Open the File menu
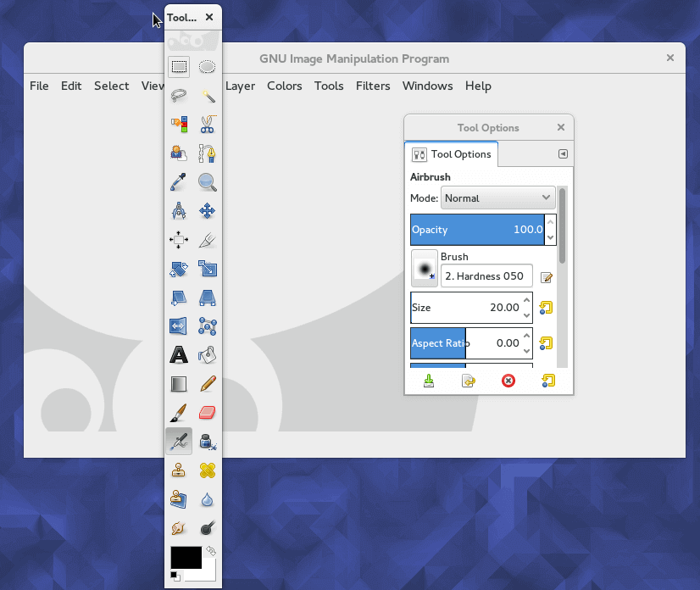Viewport: 700px width, 590px height. pyautogui.click(x=39, y=86)
